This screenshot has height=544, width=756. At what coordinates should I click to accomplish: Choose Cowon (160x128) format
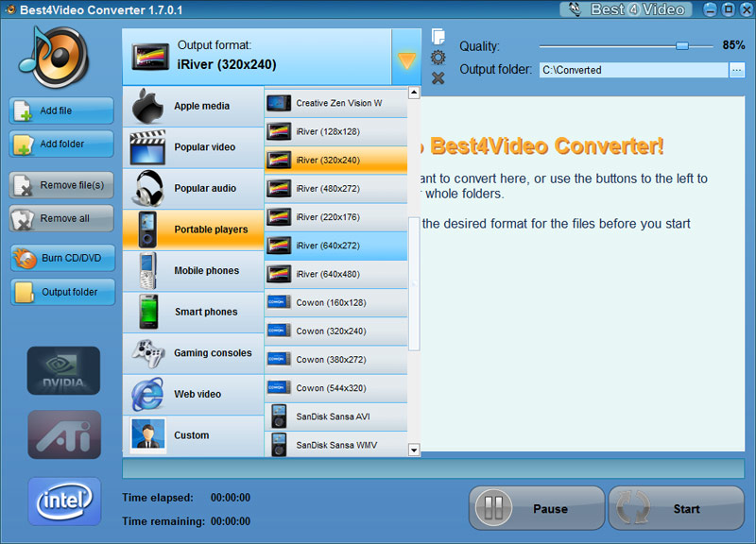pos(336,302)
